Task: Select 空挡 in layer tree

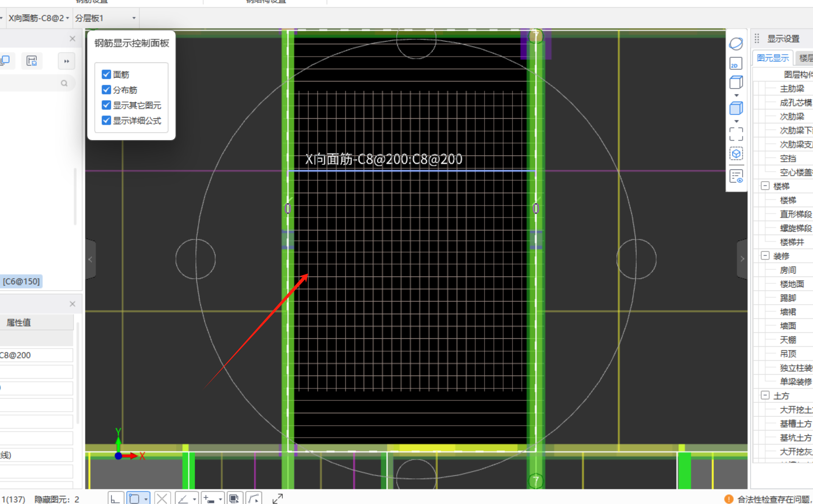Action: click(x=788, y=158)
